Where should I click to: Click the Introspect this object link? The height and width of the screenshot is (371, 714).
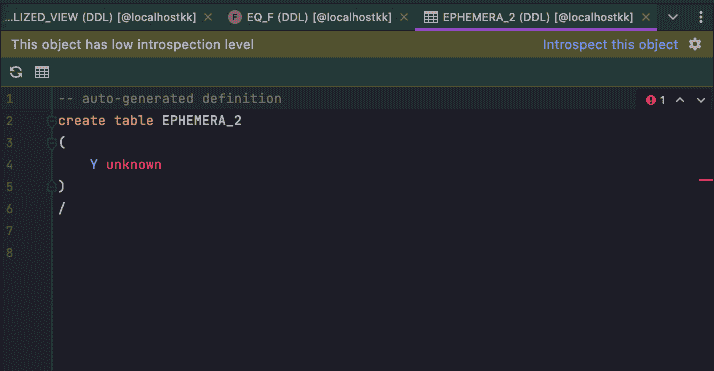click(610, 45)
